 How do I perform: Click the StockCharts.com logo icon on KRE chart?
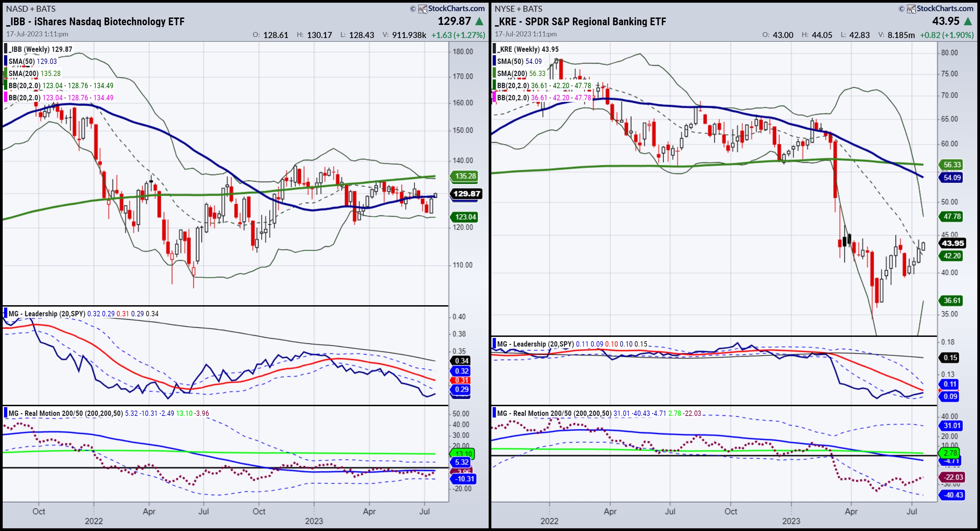[x=911, y=9]
